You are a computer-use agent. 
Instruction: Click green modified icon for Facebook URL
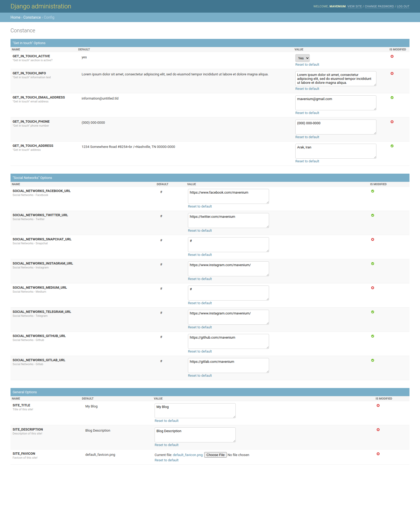[x=372, y=191]
